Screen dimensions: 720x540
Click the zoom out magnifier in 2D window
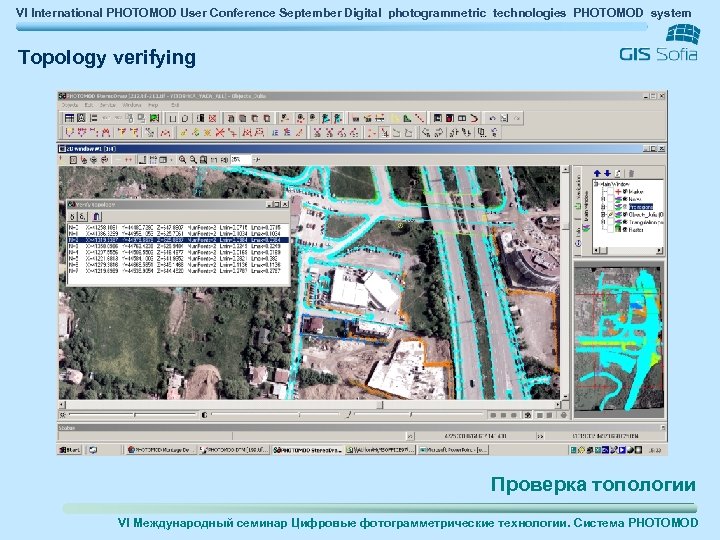[193, 160]
